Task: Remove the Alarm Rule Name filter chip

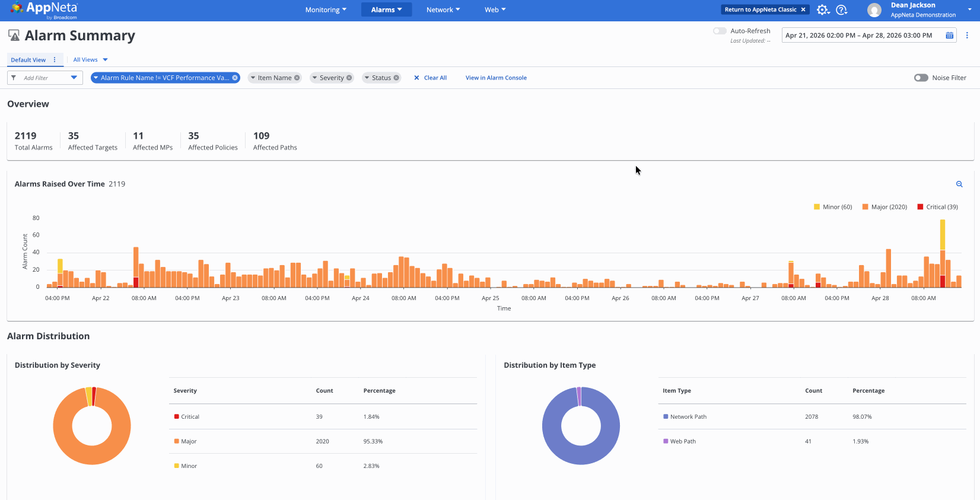Action: 235,78
